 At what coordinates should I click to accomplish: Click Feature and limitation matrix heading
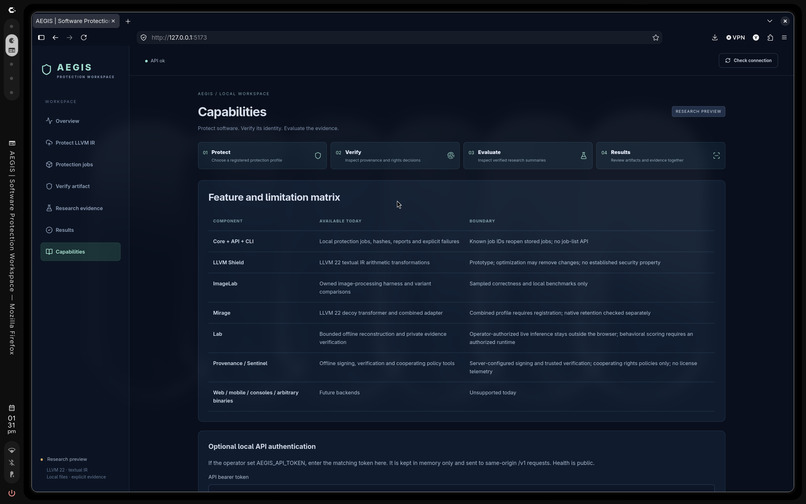[274, 197]
